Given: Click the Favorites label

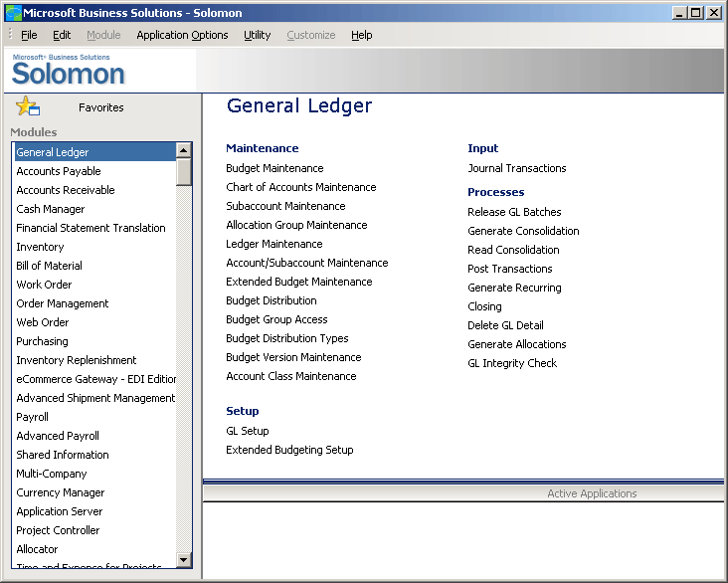Looking at the screenshot, I should [101, 107].
